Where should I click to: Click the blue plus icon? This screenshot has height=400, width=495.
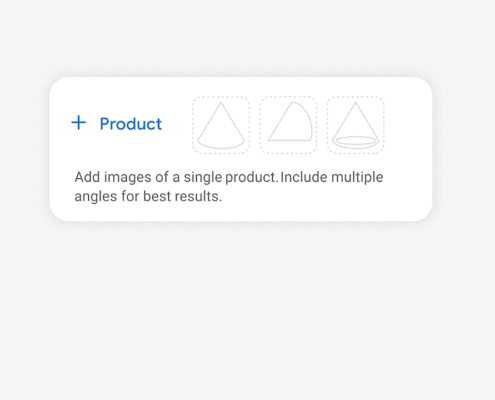click(79, 123)
